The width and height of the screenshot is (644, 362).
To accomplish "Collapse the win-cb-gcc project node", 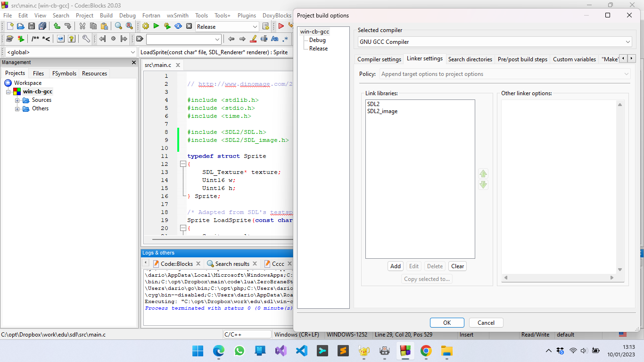I will pyautogui.click(x=8, y=92).
